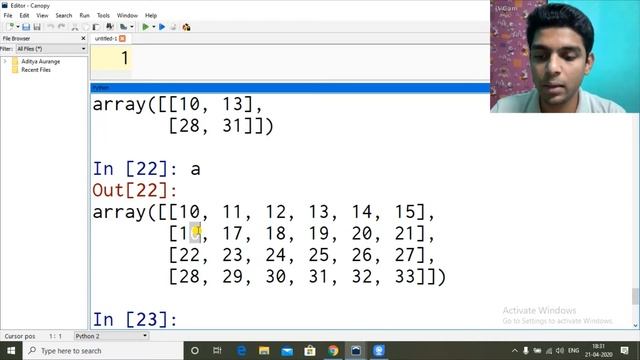This screenshot has width=640, height=360.
Task: Click the microphone tray icon
Action: (526, 351)
